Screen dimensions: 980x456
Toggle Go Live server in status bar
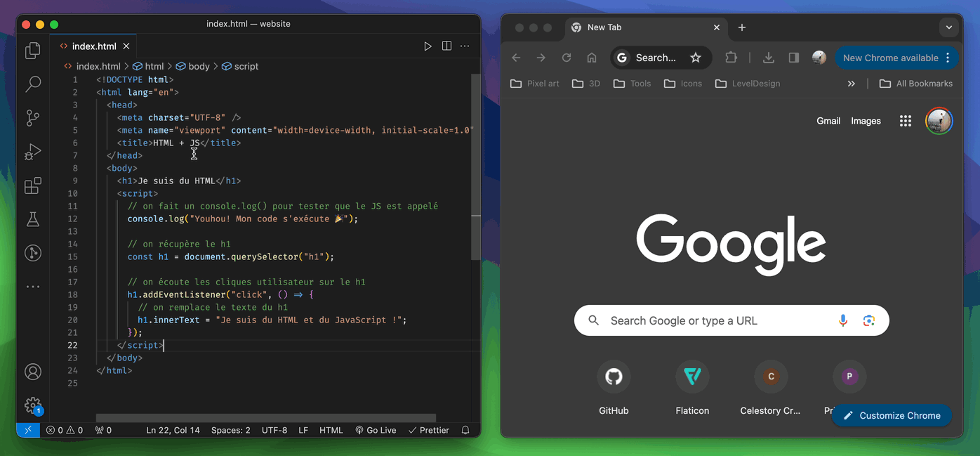[x=376, y=430]
